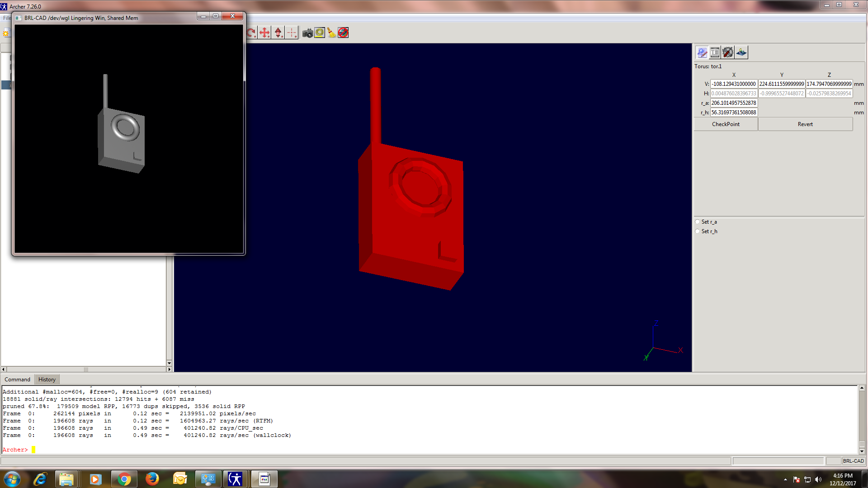
Task: Edit the V Y-coordinate field 224.611155
Action: pyautogui.click(x=782, y=84)
